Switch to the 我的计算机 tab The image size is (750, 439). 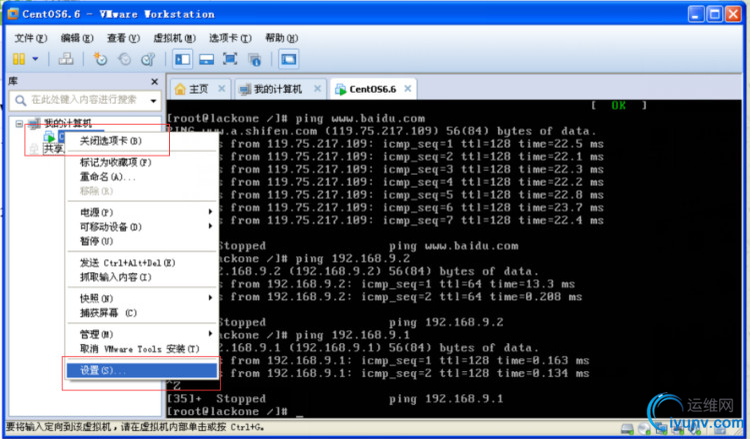(x=277, y=89)
